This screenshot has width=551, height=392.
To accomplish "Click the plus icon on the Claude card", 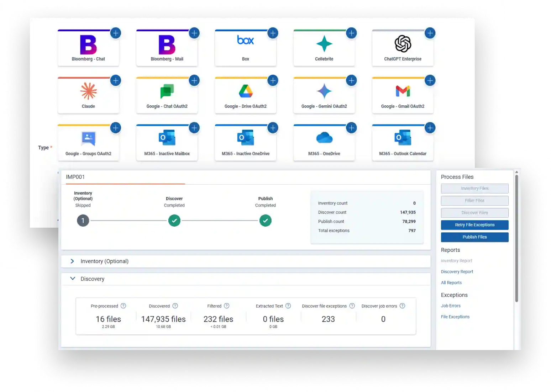I will [x=116, y=80].
